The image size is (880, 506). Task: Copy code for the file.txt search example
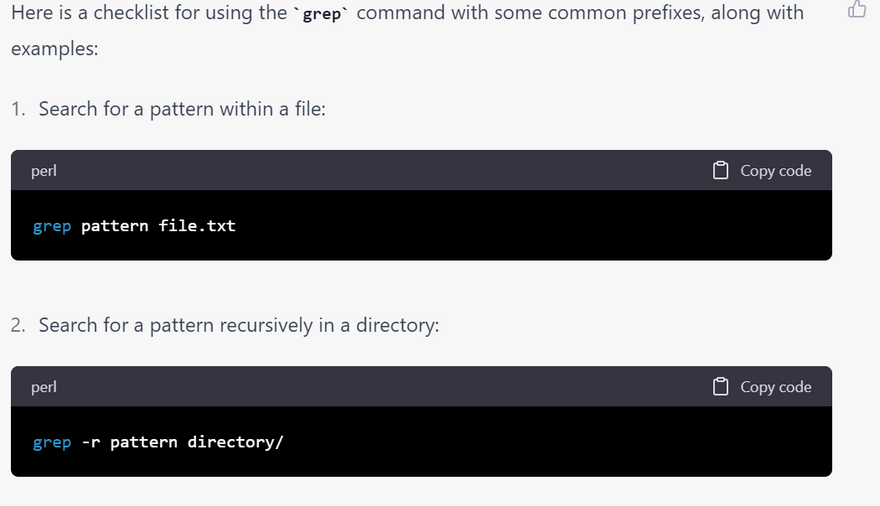(762, 170)
